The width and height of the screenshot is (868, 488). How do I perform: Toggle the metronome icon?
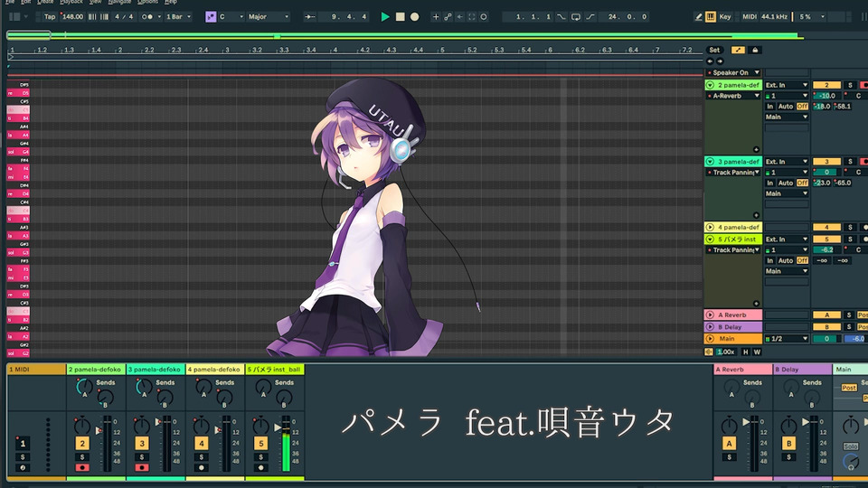tap(147, 16)
